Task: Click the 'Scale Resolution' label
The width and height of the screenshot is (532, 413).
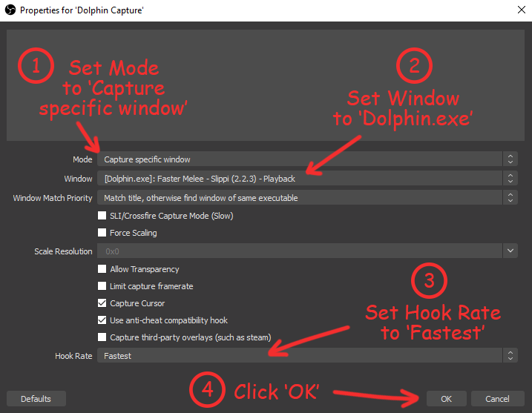Action: (x=63, y=251)
